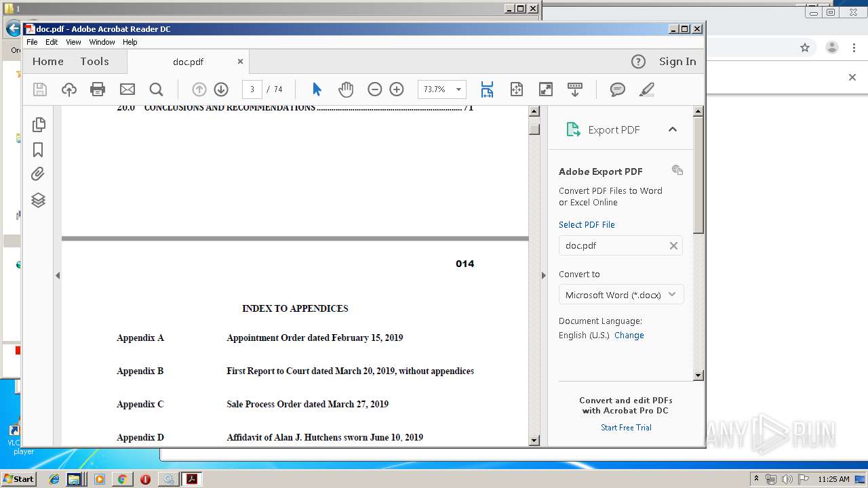
Task: Open the Edit menu
Action: (x=52, y=42)
